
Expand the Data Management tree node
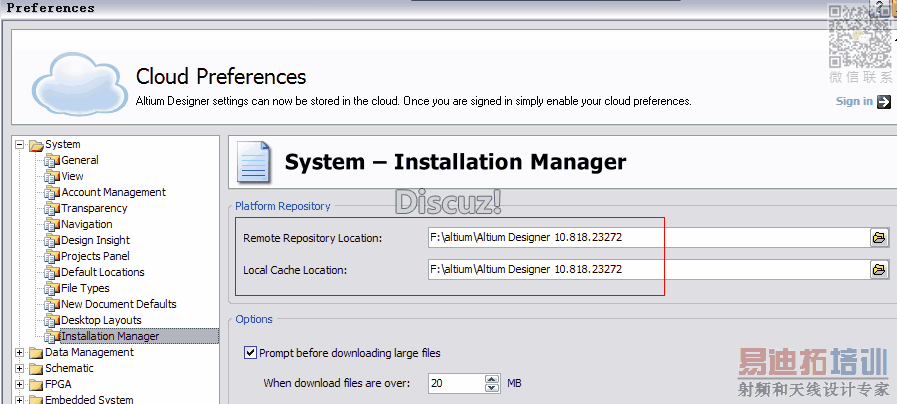19,352
